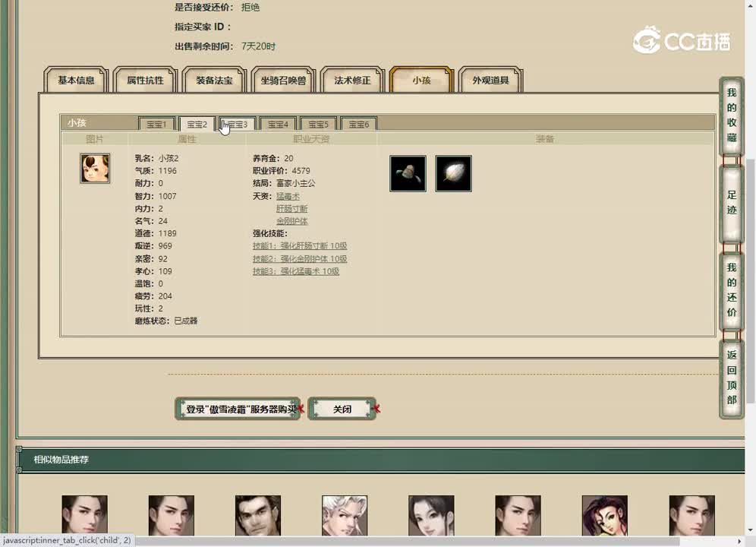Click the 叛逆: 969 attribute row
The width and height of the screenshot is (756, 547).
click(153, 245)
